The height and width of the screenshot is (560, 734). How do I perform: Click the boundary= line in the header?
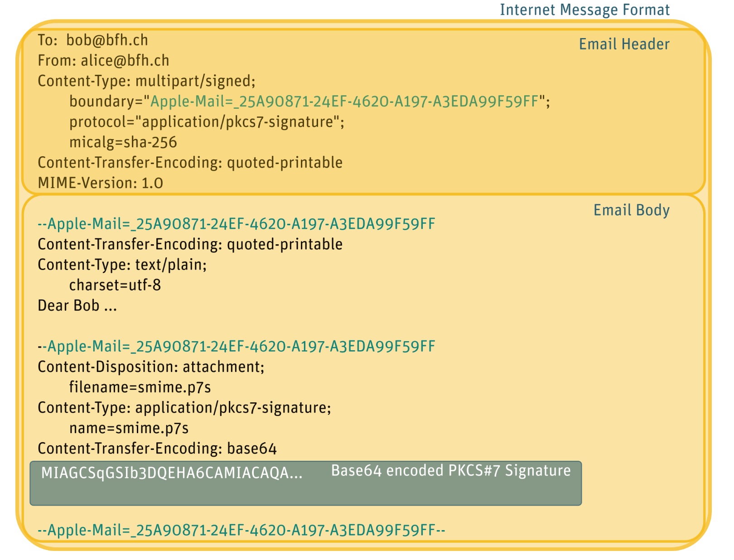click(x=309, y=101)
